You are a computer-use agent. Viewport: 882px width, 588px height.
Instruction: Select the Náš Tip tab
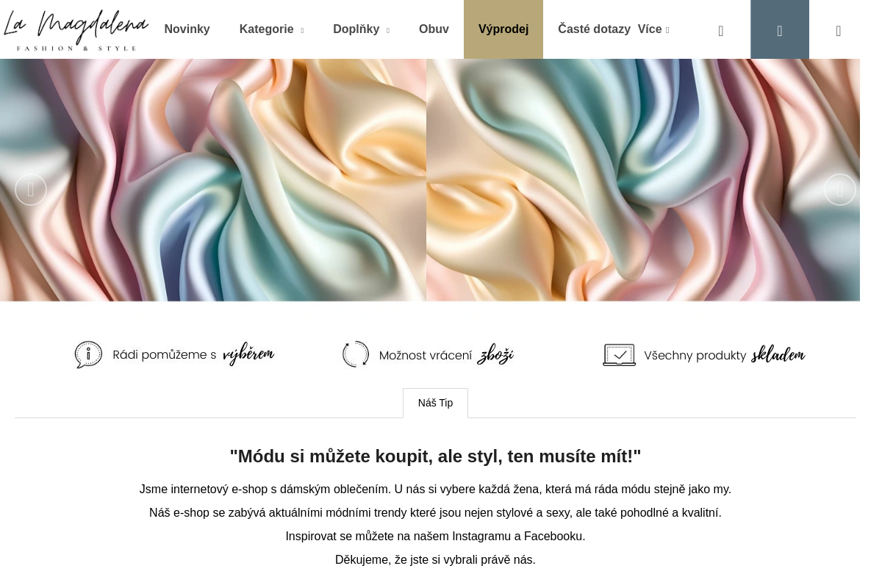point(435,403)
